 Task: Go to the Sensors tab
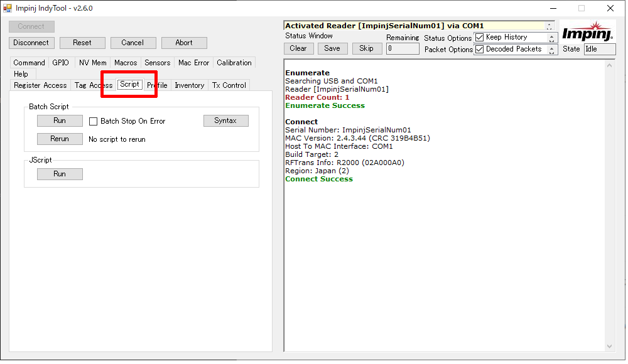coord(158,63)
